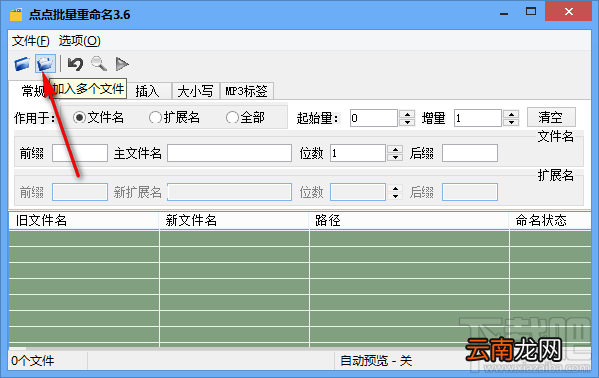
Task: Click the filename 后缀 input field
Action: [x=470, y=153]
